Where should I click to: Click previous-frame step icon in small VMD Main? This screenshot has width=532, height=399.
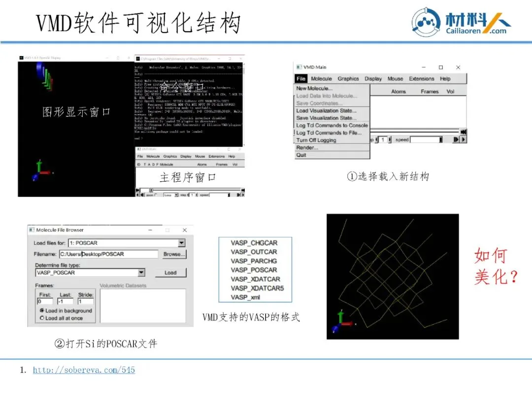(x=142, y=195)
